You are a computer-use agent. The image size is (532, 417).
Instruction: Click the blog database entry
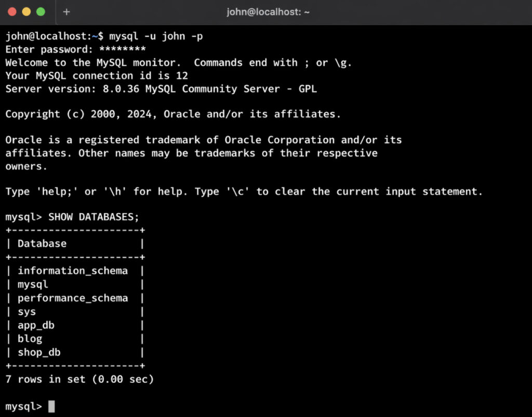[30, 339]
